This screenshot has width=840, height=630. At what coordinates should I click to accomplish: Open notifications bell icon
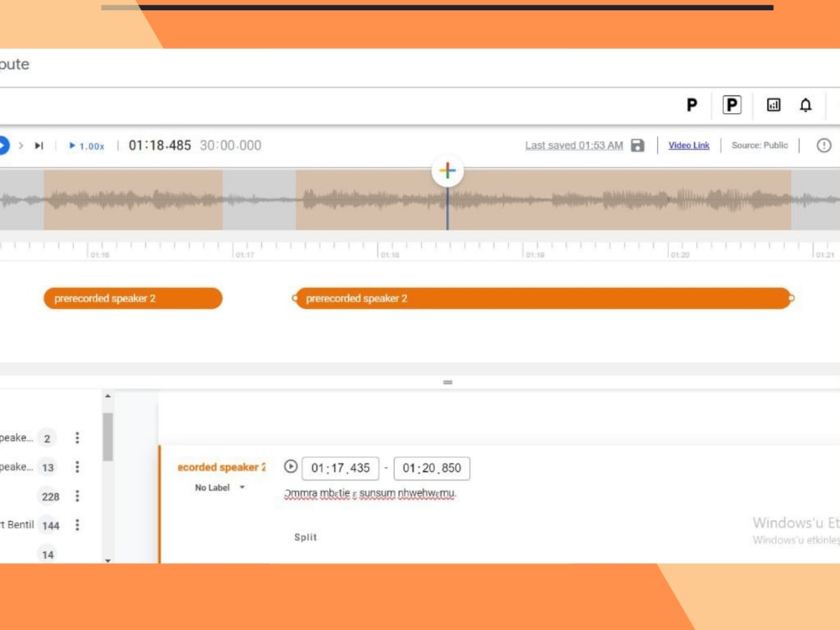[x=806, y=105]
